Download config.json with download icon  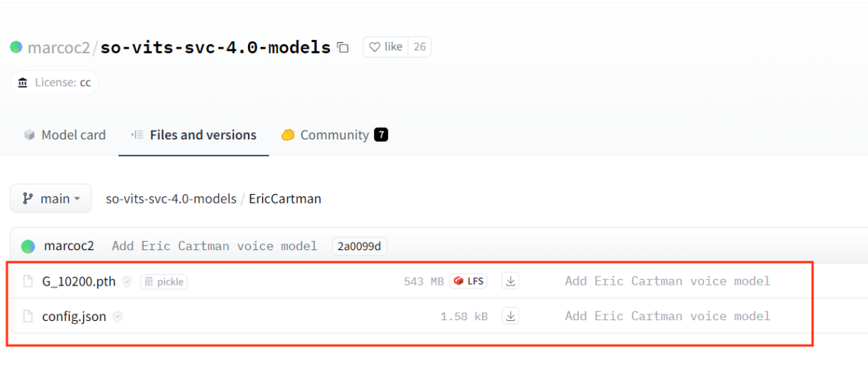pos(511,316)
